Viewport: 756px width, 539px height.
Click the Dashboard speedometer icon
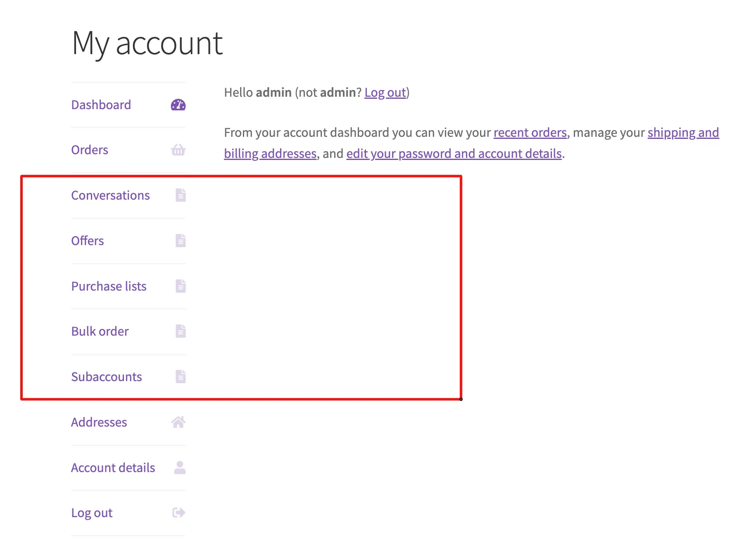coord(178,105)
